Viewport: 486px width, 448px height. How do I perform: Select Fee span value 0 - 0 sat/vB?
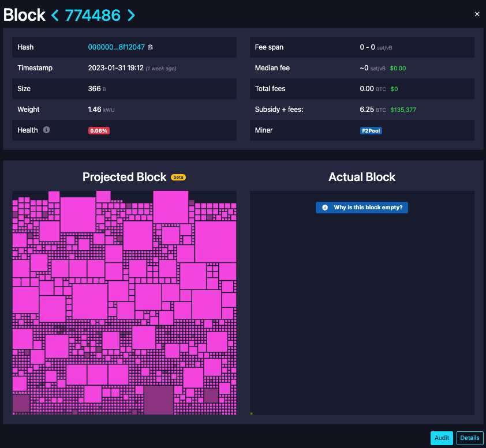pyautogui.click(x=376, y=47)
